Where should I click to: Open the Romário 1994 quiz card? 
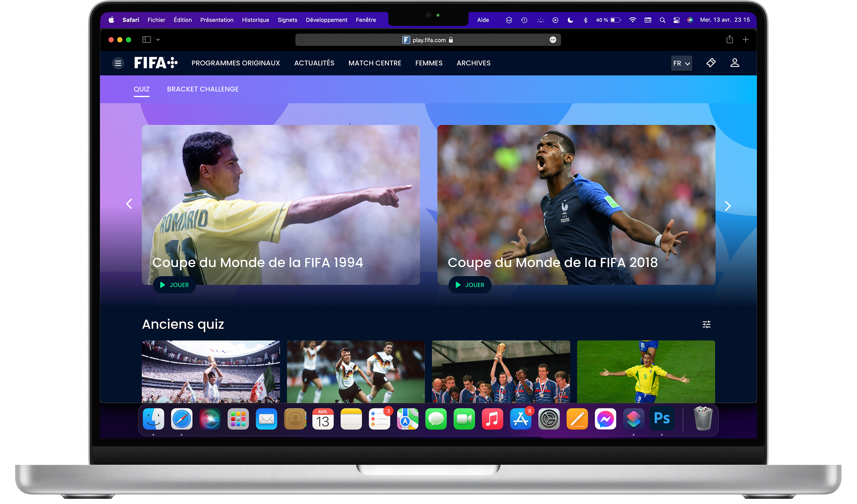(281, 205)
